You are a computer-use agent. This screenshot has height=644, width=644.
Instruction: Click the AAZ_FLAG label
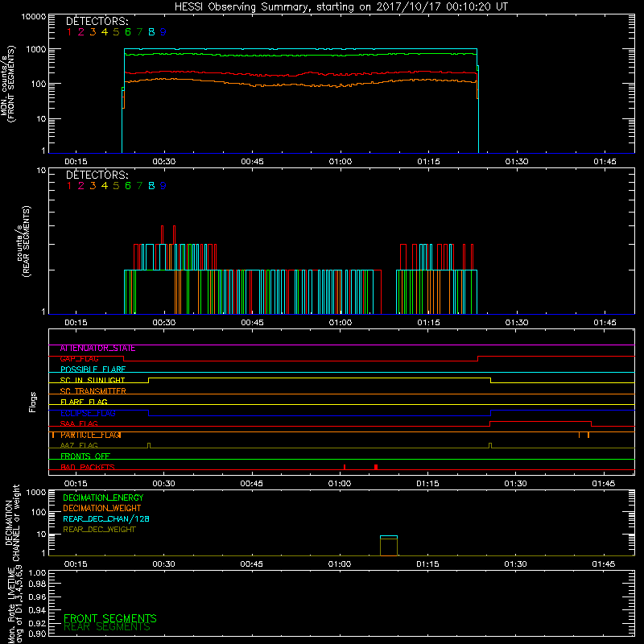point(79,446)
